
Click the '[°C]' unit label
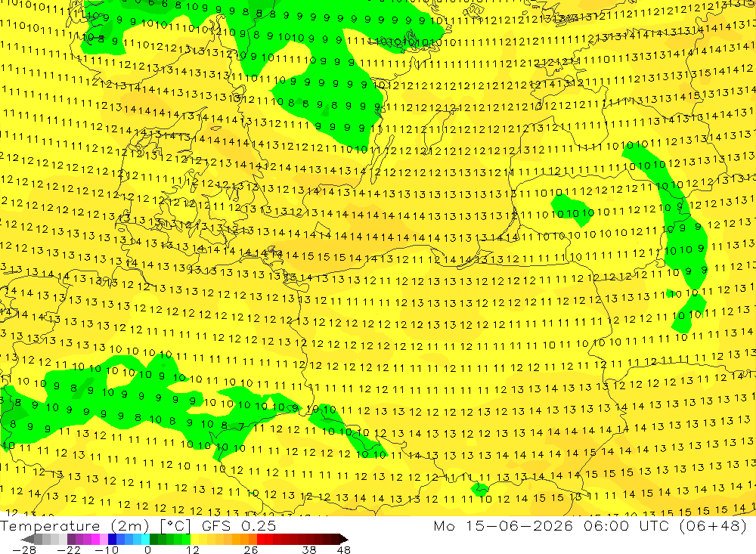tap(175, 525)
